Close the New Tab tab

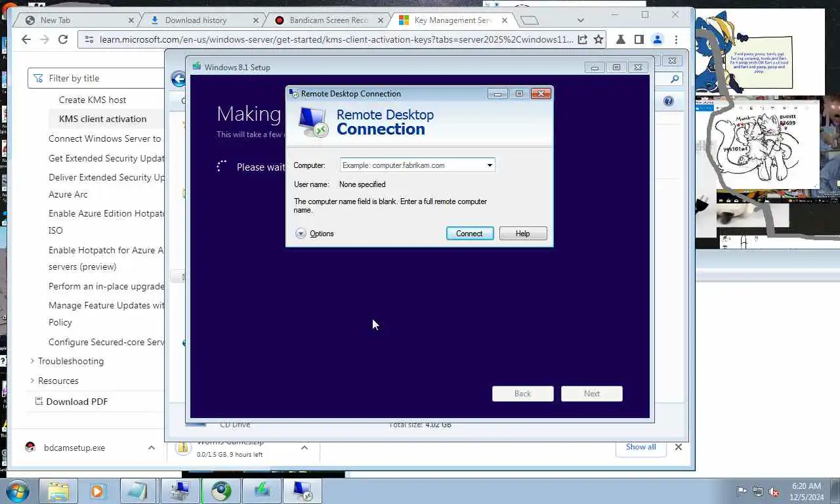pyautogui.click(x=131, y=20)
